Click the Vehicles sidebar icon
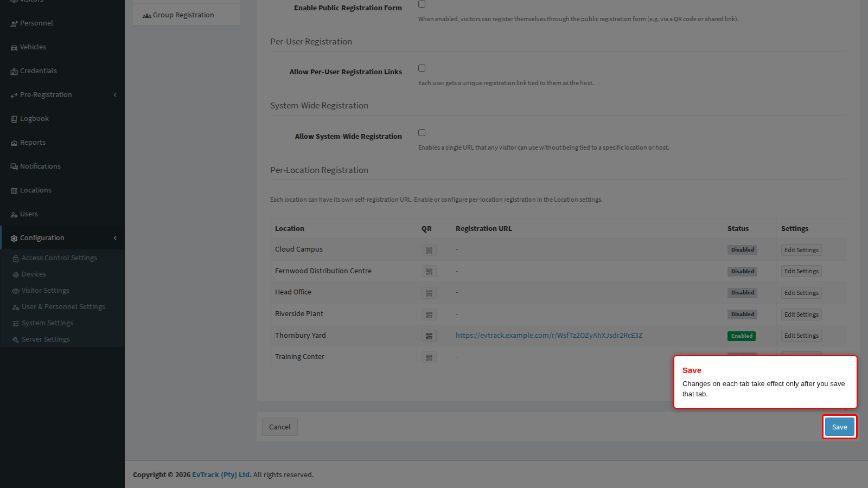This screenshot has width=868, height=488. [x=14, y=47]
